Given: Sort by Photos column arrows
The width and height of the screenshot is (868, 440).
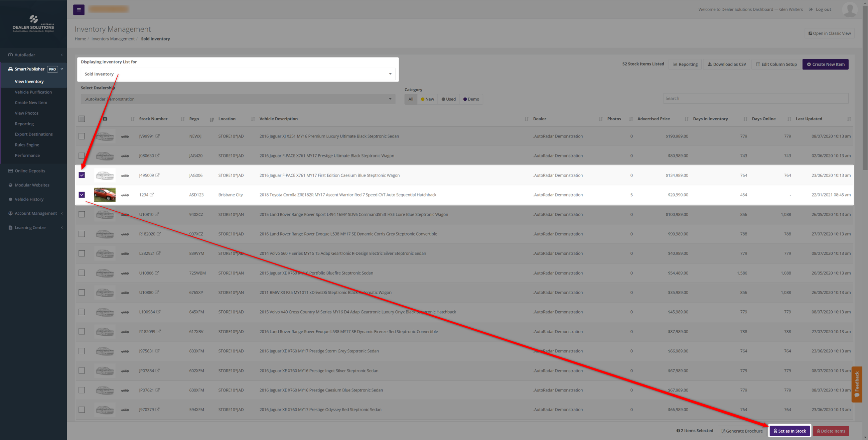Looking at the screenshot, I should [631, 119].
